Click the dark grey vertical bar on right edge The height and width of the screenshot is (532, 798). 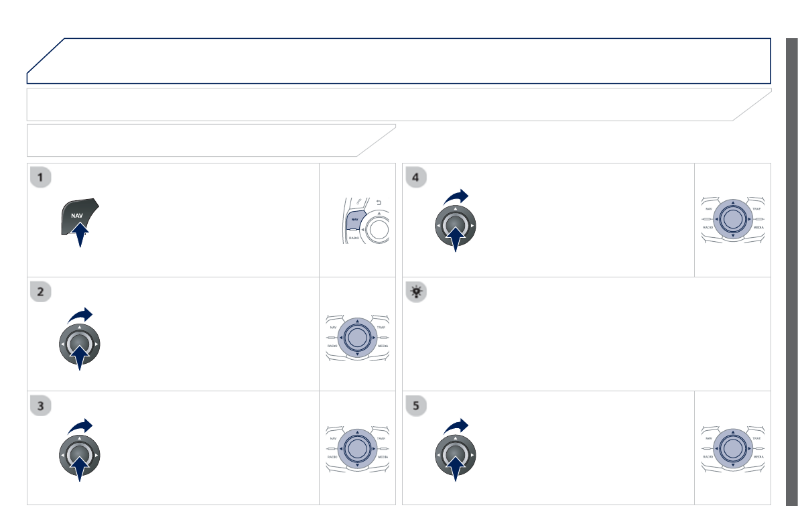[x=791, y=271]
